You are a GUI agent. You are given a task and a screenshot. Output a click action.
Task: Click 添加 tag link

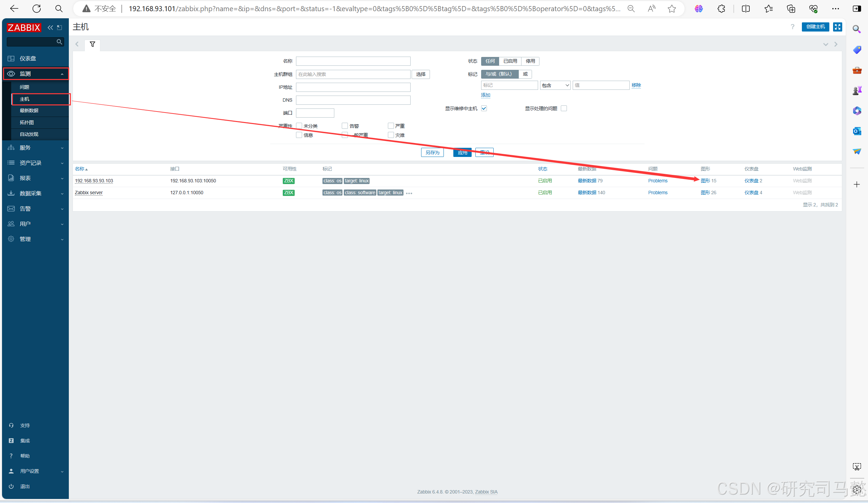pos(486,95)
